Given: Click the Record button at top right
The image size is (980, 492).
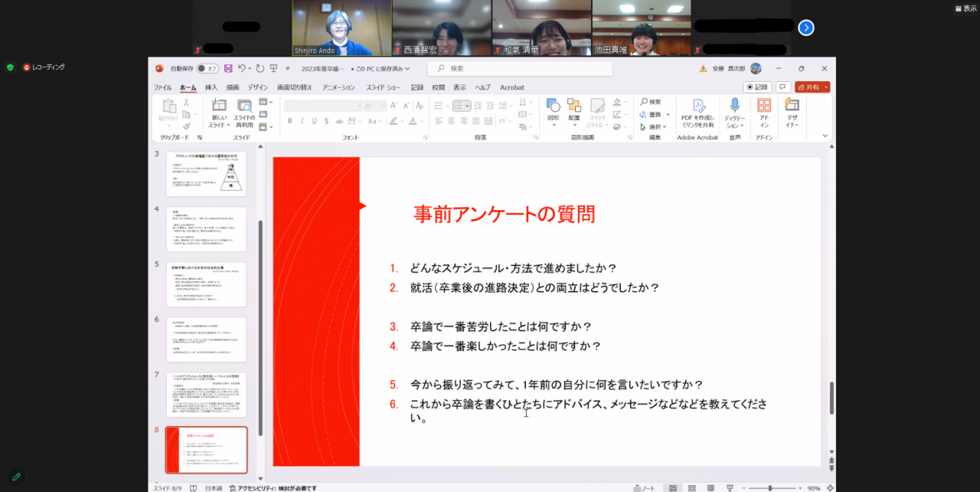Looking at the screenshot, I should 757,87.
